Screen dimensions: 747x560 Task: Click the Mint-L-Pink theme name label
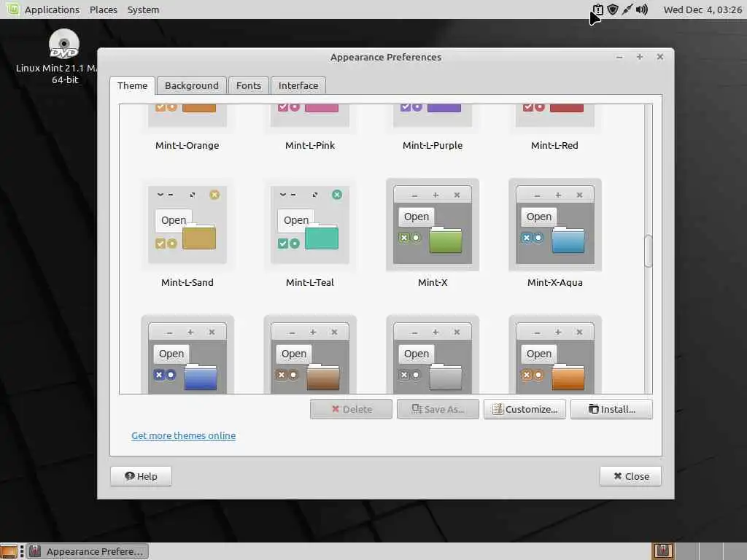click(309, 145)
